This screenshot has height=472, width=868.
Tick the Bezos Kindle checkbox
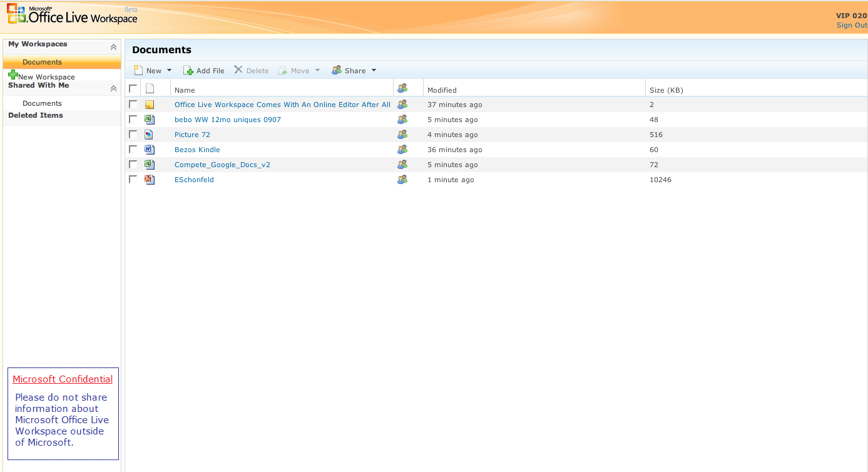click(133, 149)
